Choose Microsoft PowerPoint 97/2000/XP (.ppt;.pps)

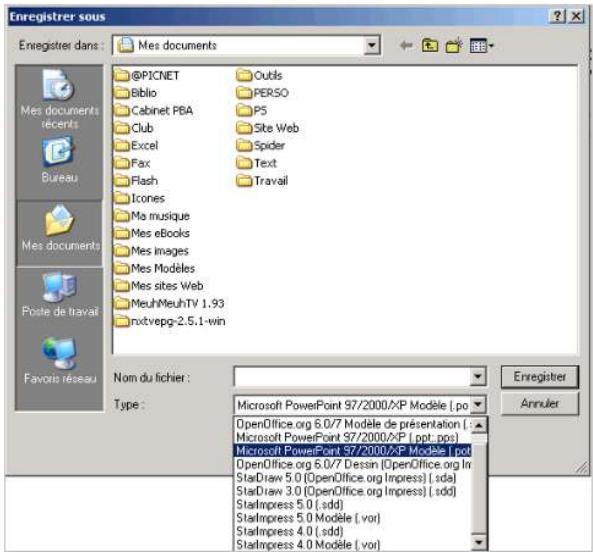click(353, 437)
